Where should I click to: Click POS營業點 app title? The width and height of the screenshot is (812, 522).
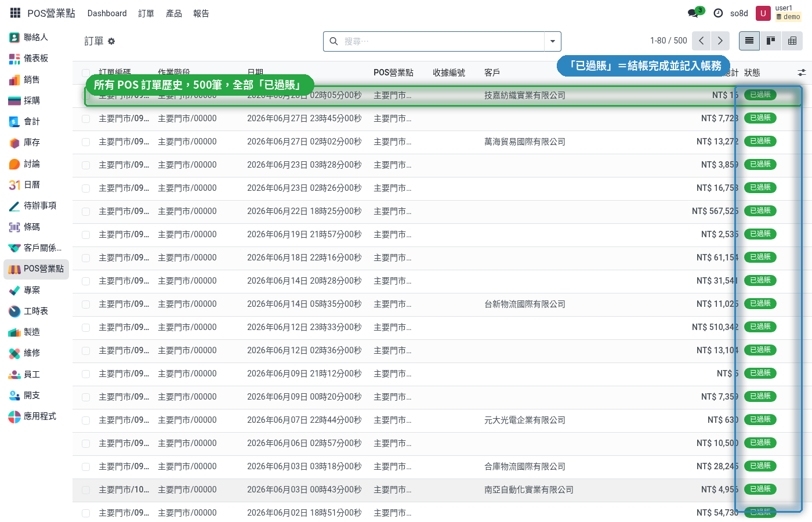pyautogui.click(x=51, y=13)
